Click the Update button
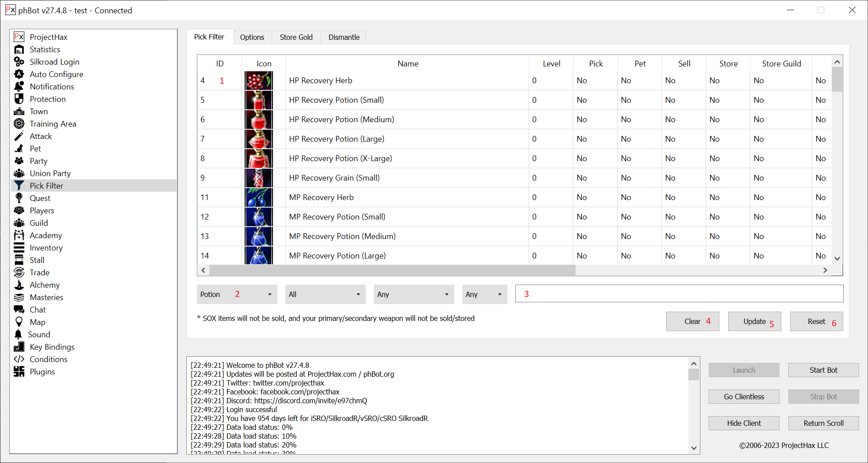The image size is (868, 463). click(x=754, y=321)
